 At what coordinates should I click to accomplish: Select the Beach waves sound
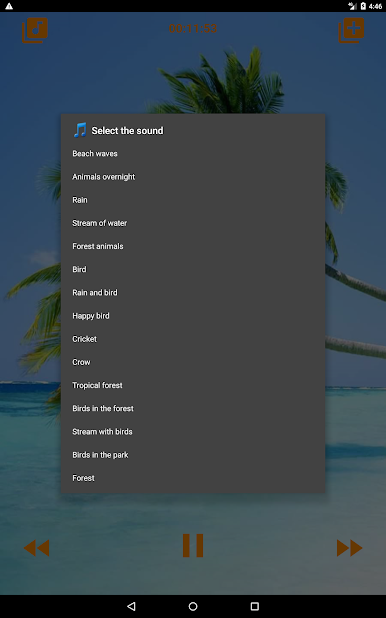point(193,154)
